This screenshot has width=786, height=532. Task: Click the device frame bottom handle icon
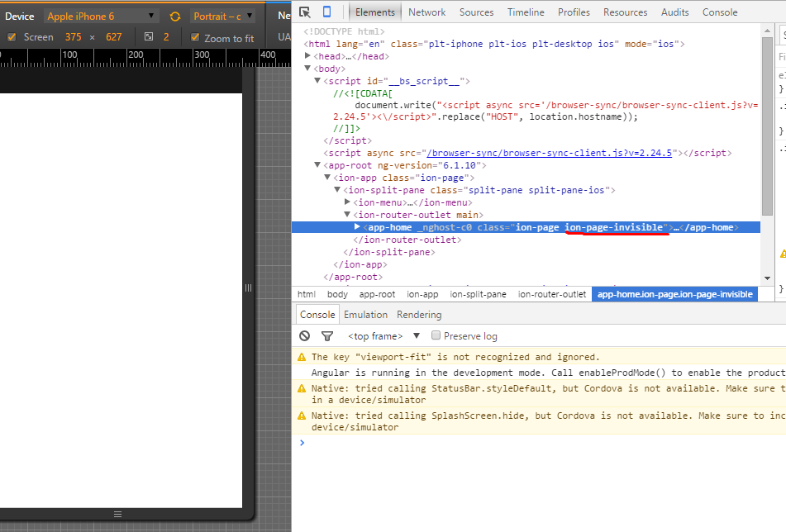coord(118,515)
